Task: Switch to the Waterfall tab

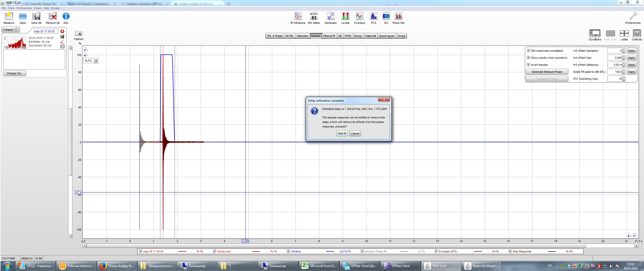Action: click(370, 36)
